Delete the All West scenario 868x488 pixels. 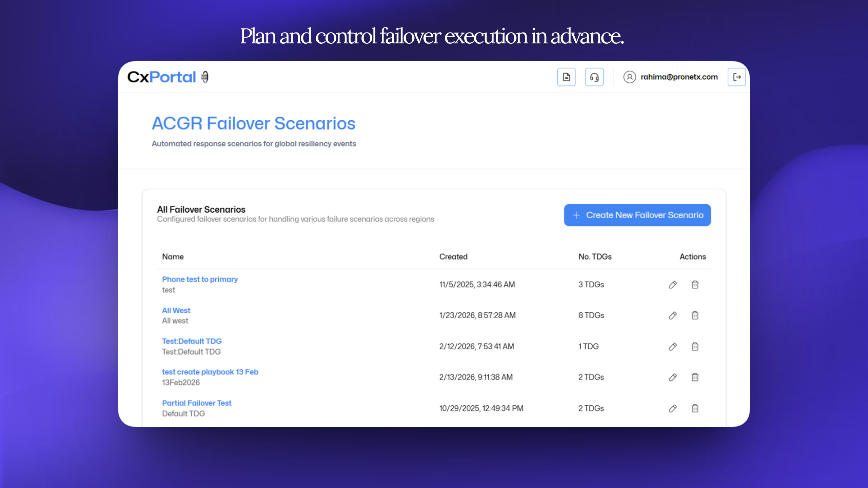[695, 316]
